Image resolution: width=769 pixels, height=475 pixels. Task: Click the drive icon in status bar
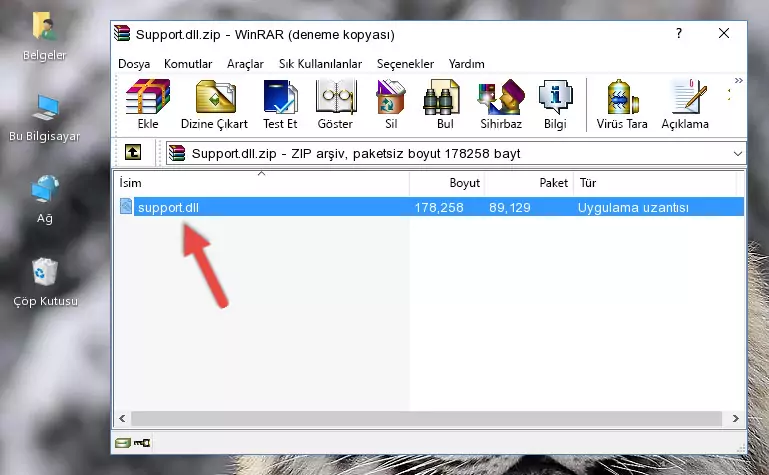pos(123,443)
